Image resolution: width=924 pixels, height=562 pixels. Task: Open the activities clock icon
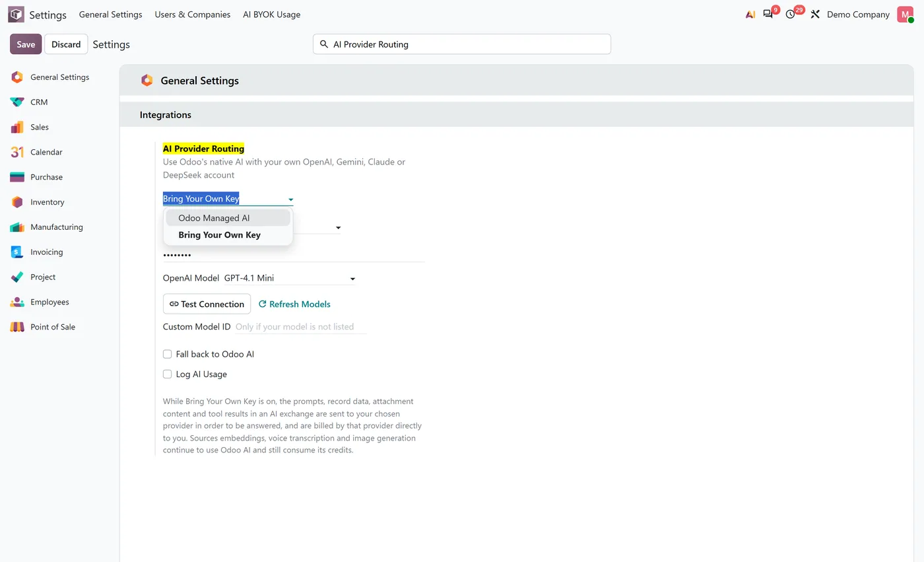pos(791,15)
